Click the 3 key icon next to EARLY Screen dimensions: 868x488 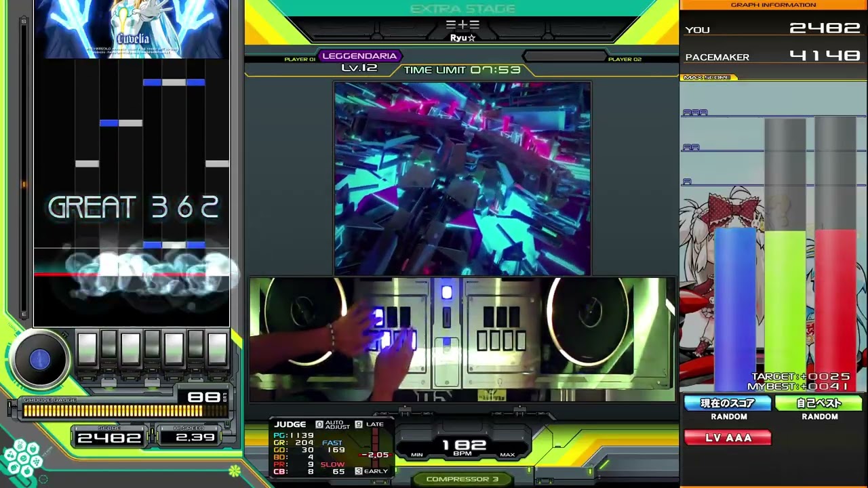(359, 471)
